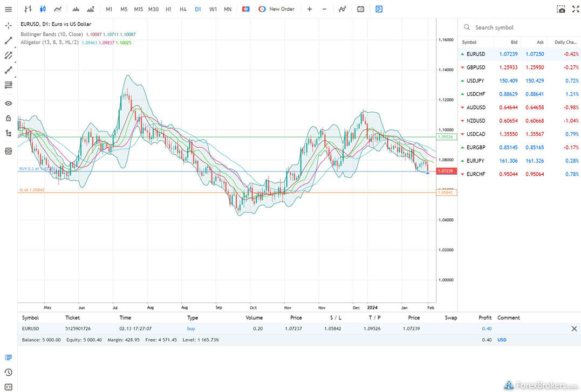Viewport: 581px width, 392px height.
Task: Sort Market Watch by Bid column
Action: [x=514, y=42]
